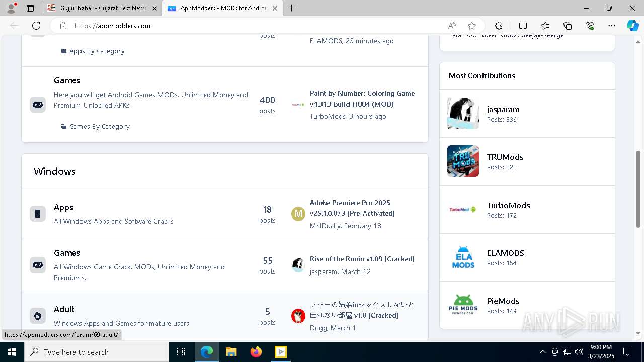Open Apps By Category subforum link
The width and height of the screenshot is (644, 362).
(97, 51)
